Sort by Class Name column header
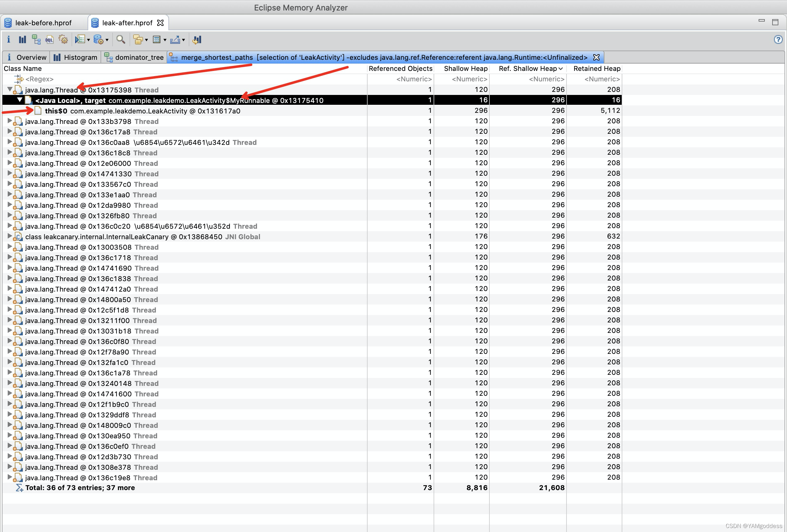787x532 pixels. point(184,69)
